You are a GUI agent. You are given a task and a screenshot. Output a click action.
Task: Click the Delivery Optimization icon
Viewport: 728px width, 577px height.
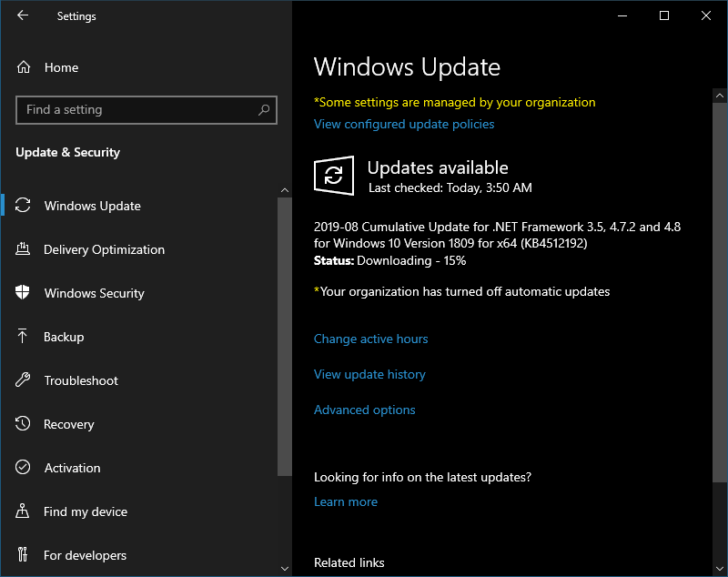pyautogui.click(x=23, y=249)
